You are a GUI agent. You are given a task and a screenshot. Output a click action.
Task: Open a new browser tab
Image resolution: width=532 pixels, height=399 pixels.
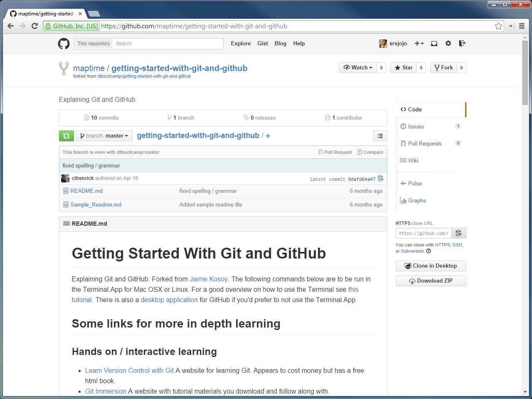pyautogui.click(x=94, y=14)
